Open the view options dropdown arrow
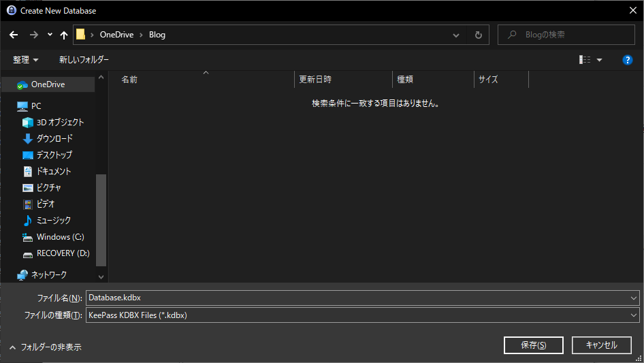 (x=600, y=60)
